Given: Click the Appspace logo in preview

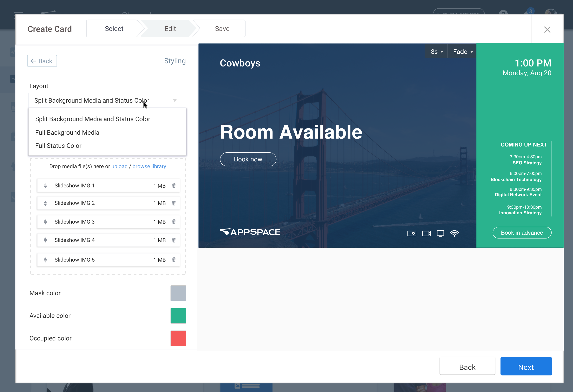Looking at the screenshot, I should 250,232.
